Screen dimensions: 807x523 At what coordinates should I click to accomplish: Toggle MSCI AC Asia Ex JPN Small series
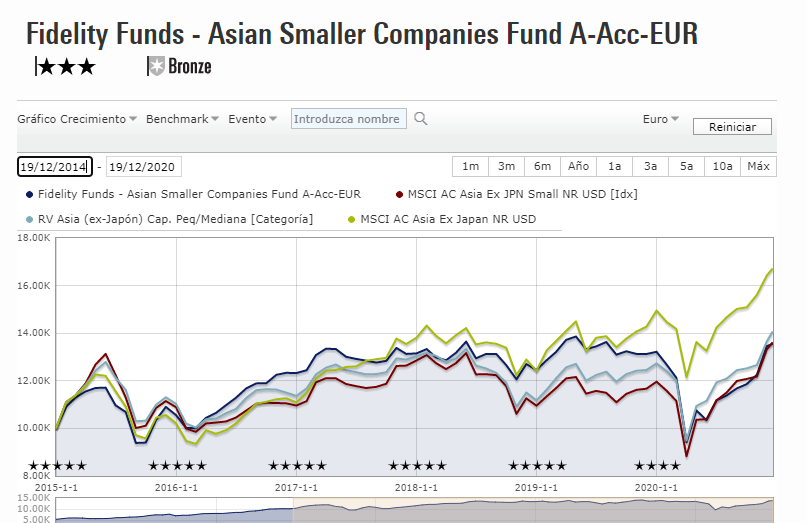pyautogui.click(x=516, y=194)
